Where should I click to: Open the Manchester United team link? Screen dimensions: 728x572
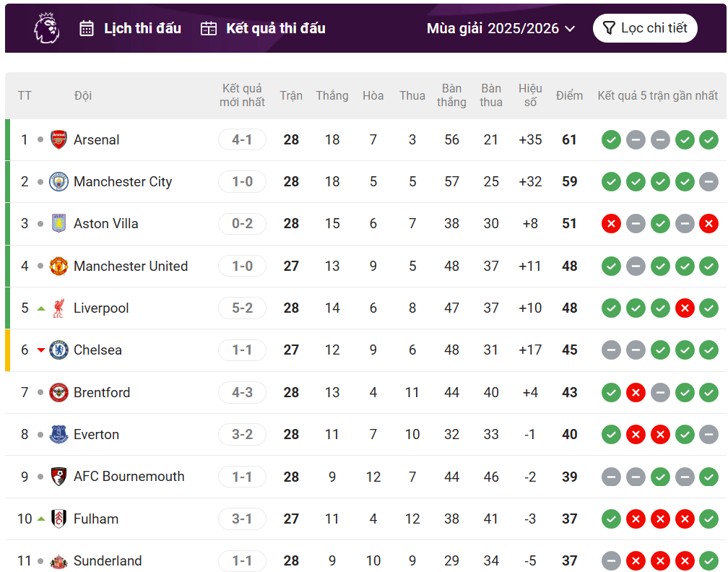click(x=130, y=266)
